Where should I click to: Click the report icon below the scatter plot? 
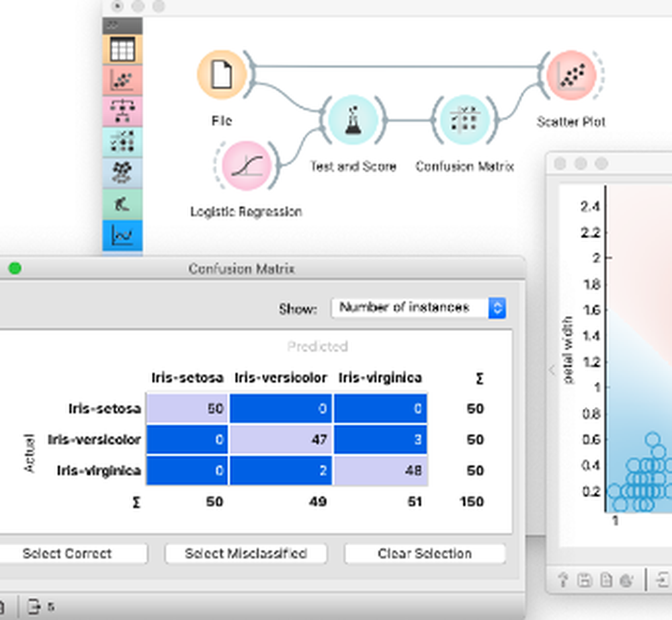[607, 579]
